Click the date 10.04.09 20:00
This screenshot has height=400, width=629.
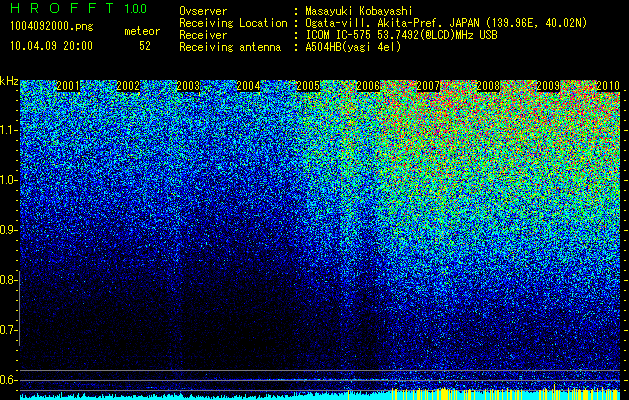pos(51,46)
